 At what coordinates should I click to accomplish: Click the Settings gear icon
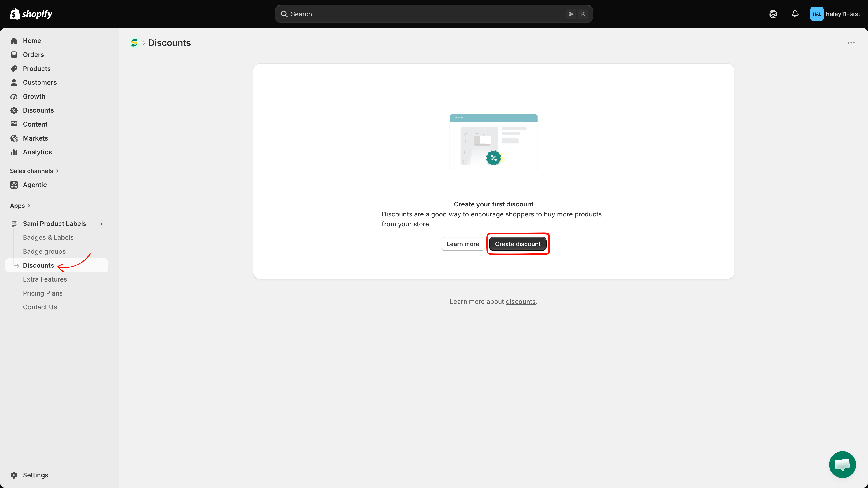click(x=14, y=475)
